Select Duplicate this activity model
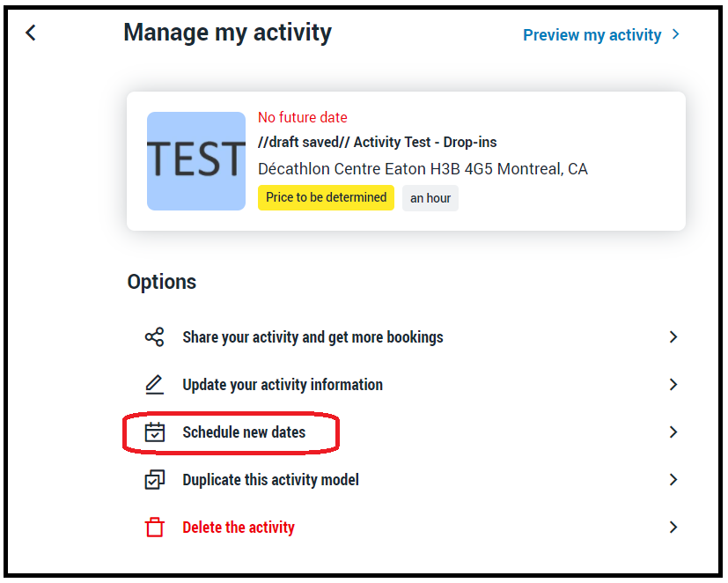 pyautogui.click(x=270, y=480)
